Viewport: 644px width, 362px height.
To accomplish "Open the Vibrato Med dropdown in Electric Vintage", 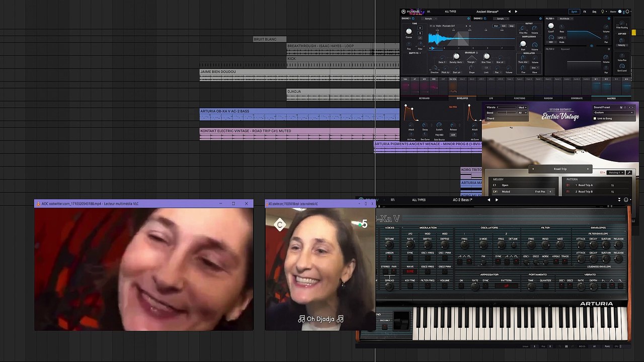I will click(x=522, y=108).
